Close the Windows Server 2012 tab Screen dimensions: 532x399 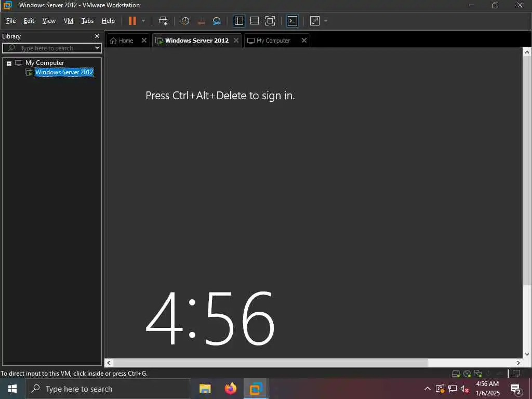pyautogui.click(x=236, y=41)
